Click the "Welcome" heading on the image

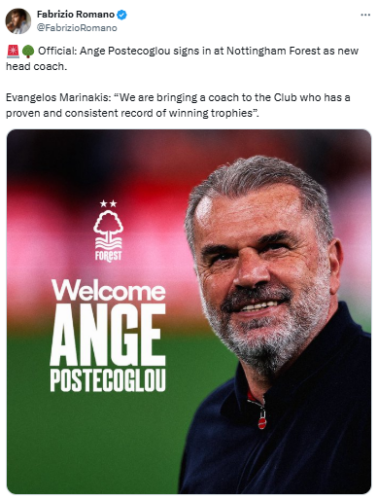(x=108, y=290)
